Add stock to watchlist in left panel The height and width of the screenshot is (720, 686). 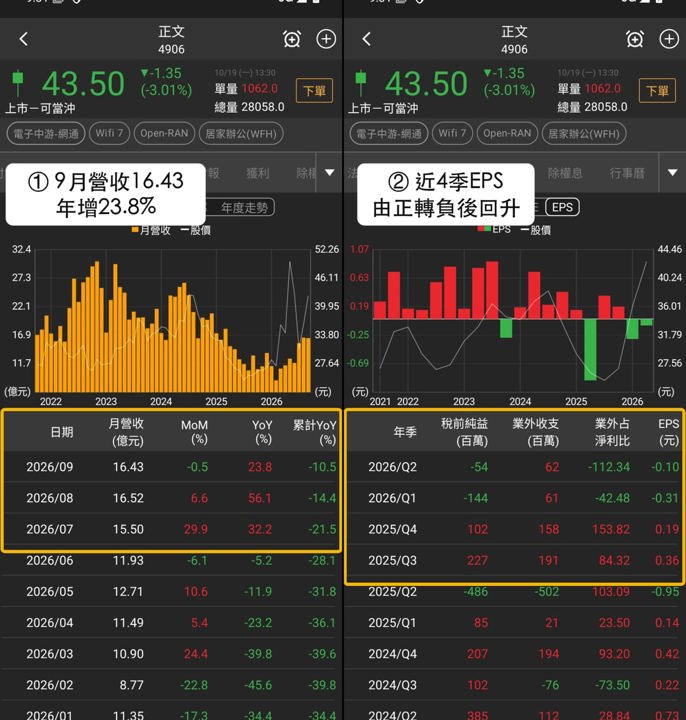pyautogui.click(x=326, y=39)
